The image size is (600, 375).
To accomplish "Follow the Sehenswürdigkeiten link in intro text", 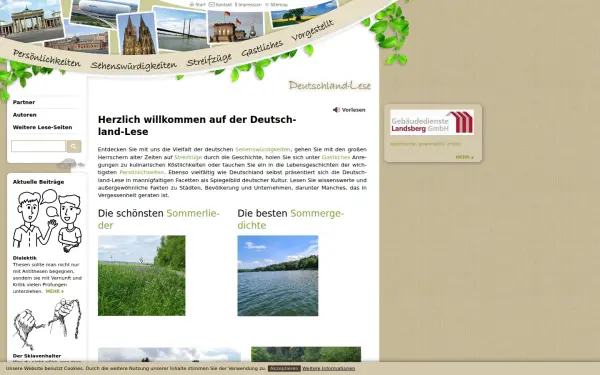I will 263,149.
